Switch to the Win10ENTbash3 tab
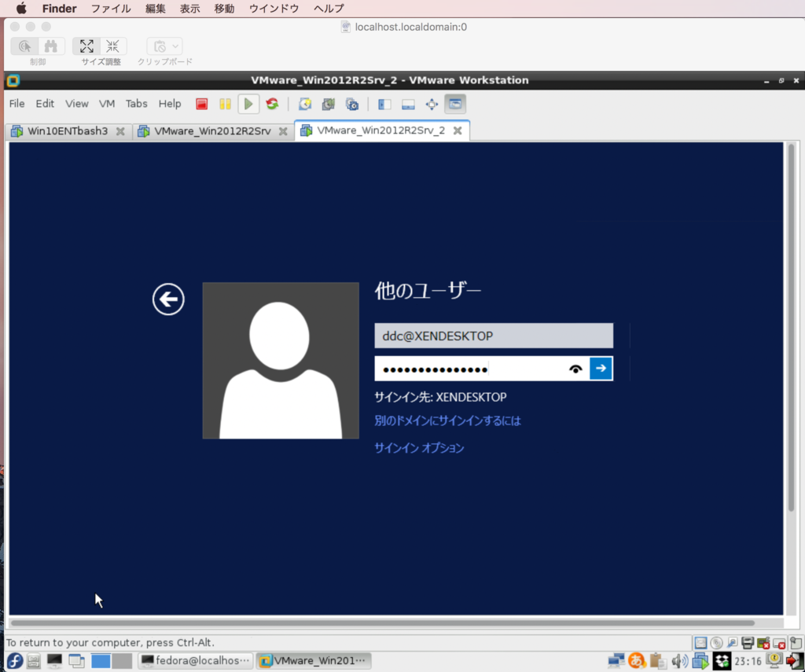 pyautogui.click(x=68, y=131)
